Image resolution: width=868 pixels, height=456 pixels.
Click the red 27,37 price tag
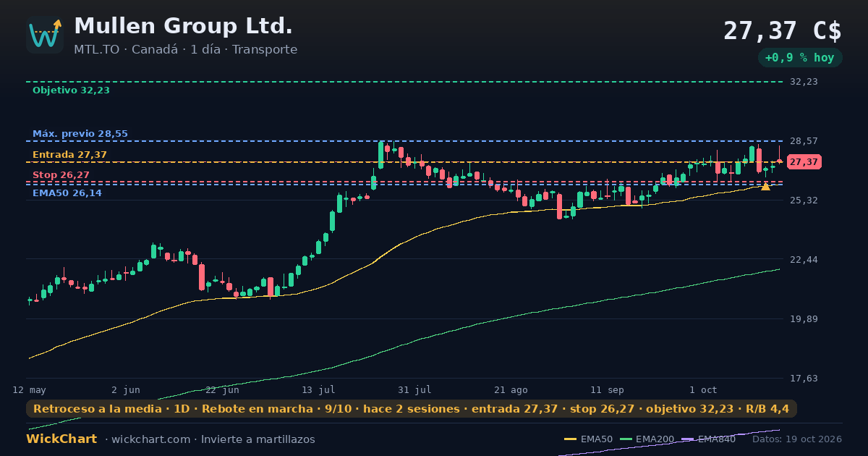[x=804, y=162]
